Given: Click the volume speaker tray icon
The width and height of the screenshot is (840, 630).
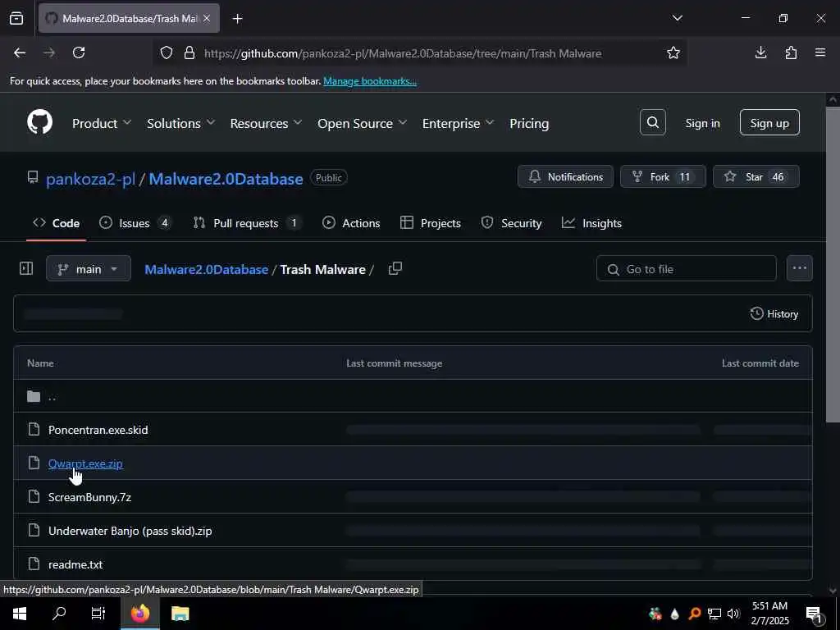Looking at the screenshot, I should click(x=733, y=614).
